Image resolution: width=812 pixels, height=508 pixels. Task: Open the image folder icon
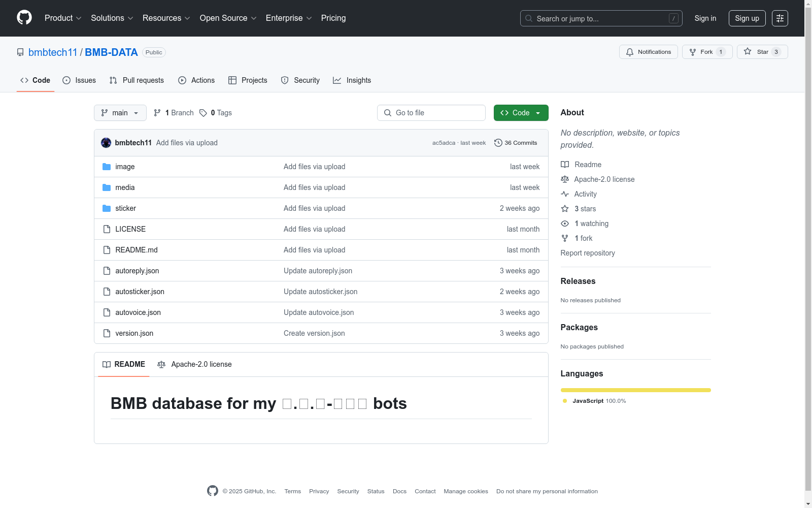[x=107, y=167]
